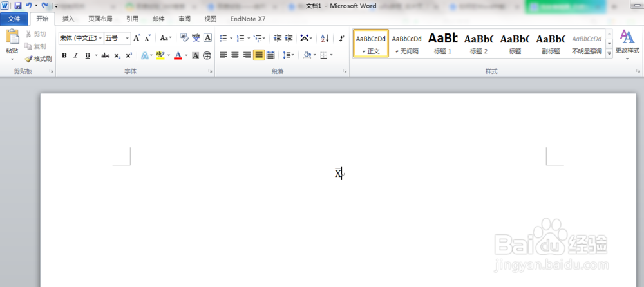Grow font size with large A icon
Viewport: 644px width, 287px height.
[137, 38]
